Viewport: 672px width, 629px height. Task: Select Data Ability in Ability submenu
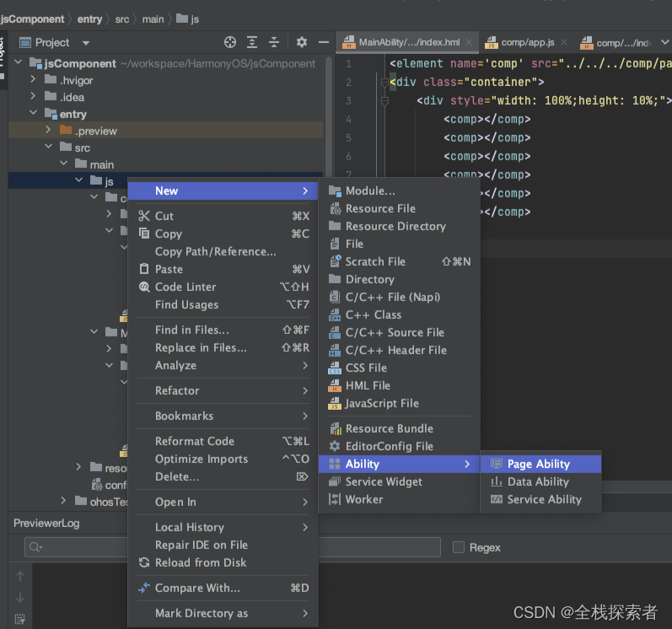coord(540,482)
